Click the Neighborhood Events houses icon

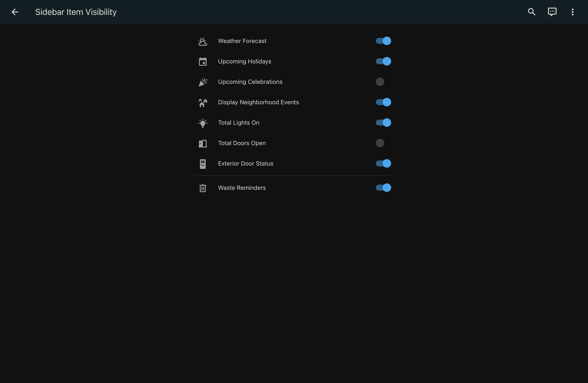[x=203, y=102]
